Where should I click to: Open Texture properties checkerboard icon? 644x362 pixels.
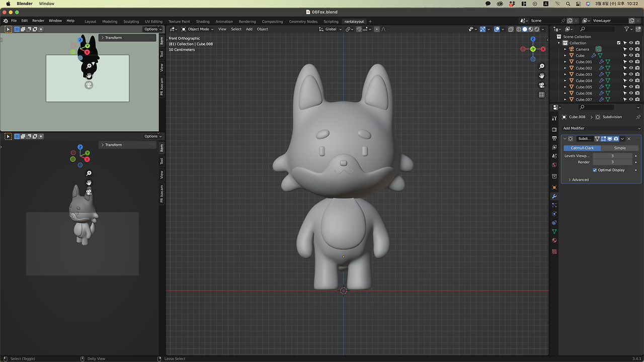pyautogui.click(x=554, y=251)
